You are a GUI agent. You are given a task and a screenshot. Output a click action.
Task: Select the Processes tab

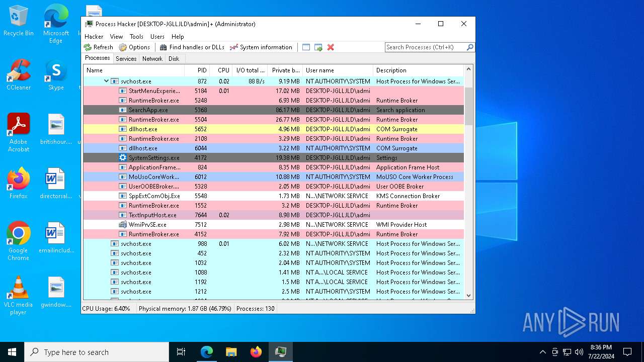97,58
